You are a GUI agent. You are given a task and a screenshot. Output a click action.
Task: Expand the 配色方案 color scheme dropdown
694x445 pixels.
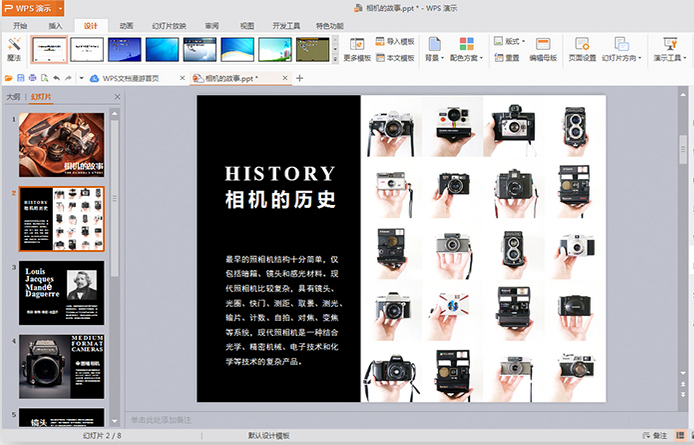click(x=466, y=48)
